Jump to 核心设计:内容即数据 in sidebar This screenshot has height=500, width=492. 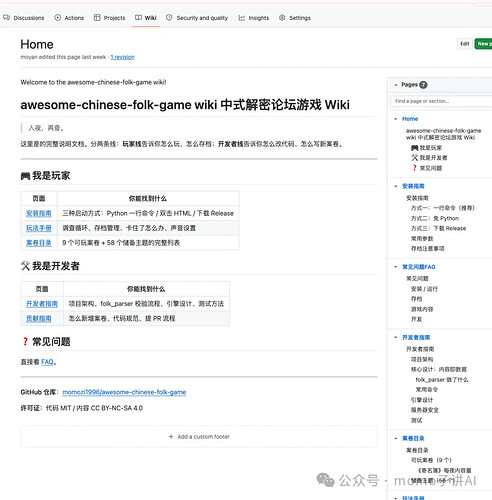[x=439, y=369]
